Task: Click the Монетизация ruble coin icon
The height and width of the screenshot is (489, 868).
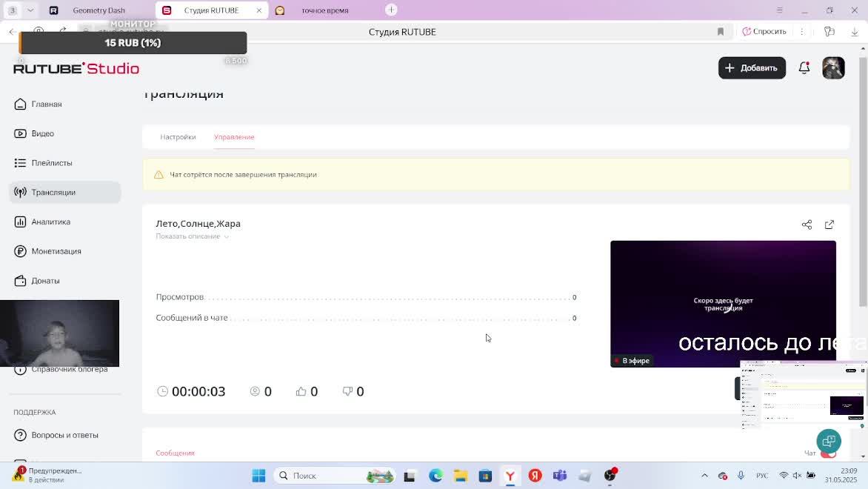Action: tap(21, 251)
